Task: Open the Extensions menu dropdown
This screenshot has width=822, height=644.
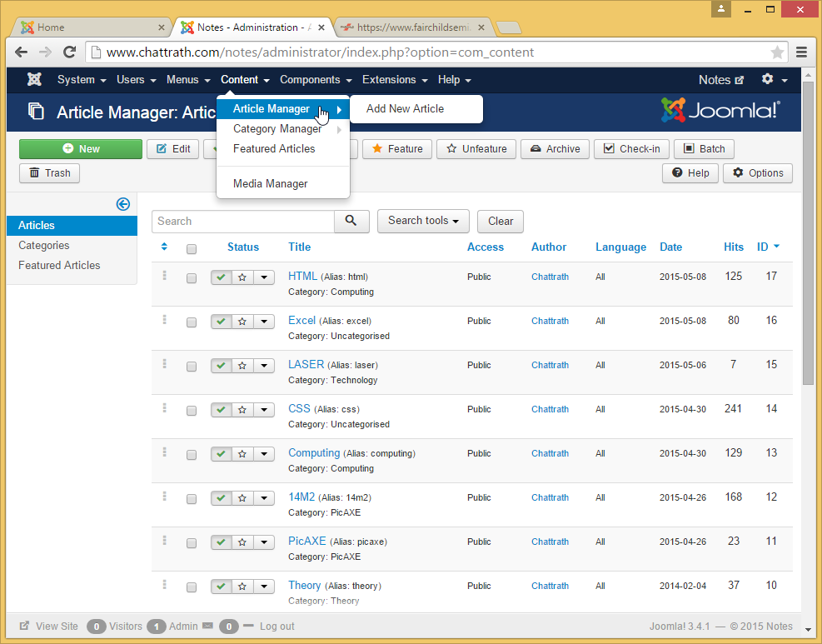Action: pos(395,80)
